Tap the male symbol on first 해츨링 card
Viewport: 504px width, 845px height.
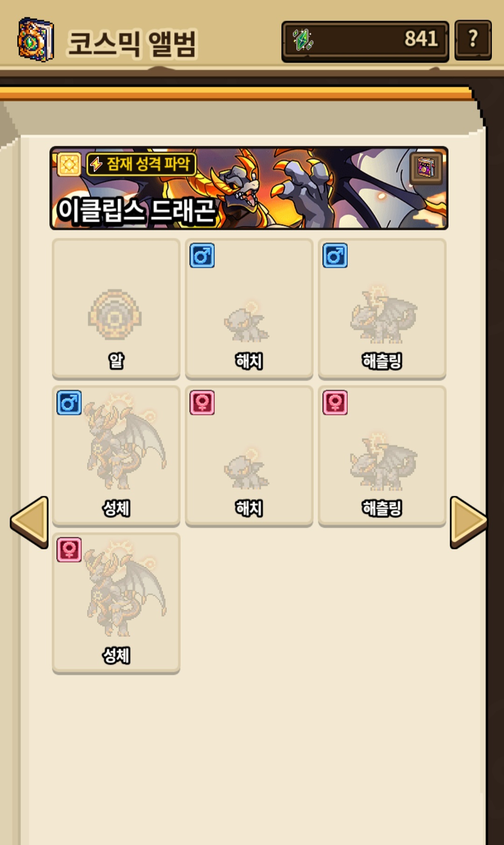pos(335,256)
